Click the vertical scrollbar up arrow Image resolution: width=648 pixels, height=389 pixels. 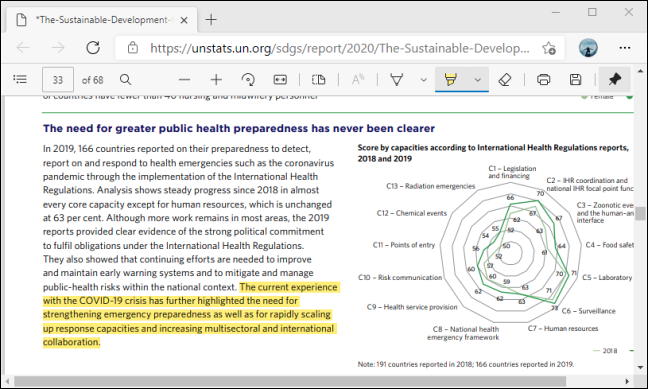641,71
